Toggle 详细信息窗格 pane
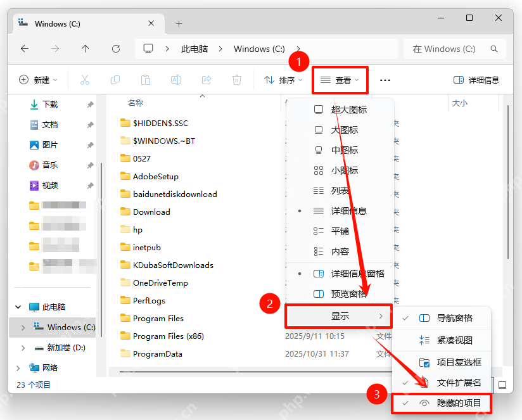 tap(340, 274)
